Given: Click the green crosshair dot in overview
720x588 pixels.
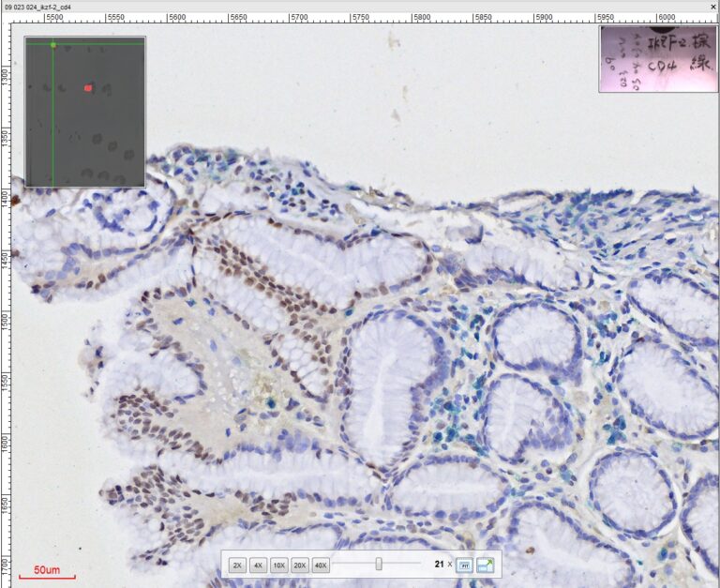Looking at the screenshot, I should pyautogui.click(x=53, y=44).
